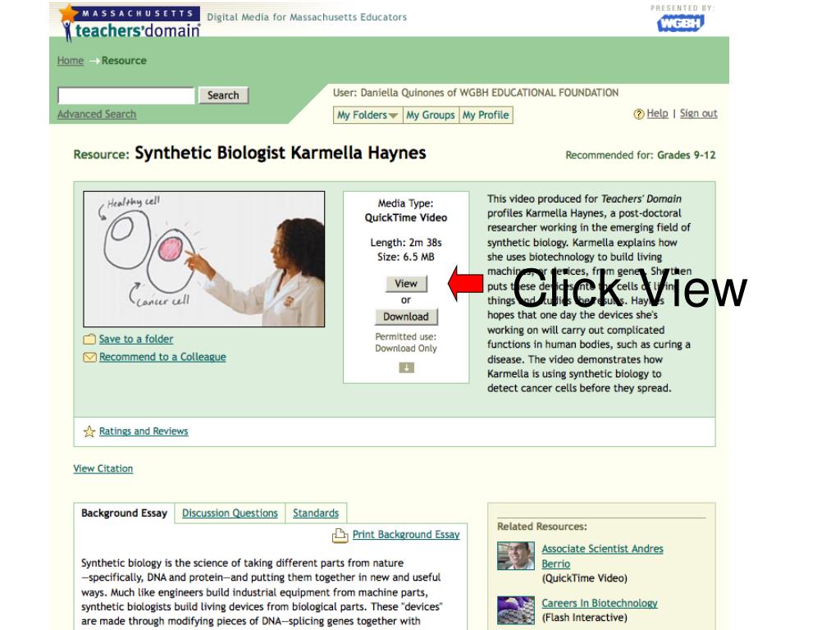Click the star icon beside Ratings and Reviews
The width and height of the screenshot is (840, 630).
point(89,431)
